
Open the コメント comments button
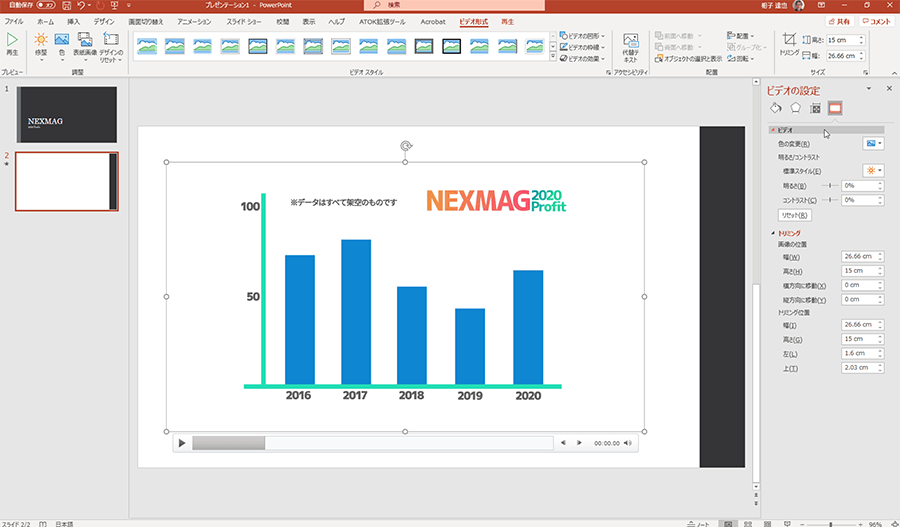tap(876, 21)
